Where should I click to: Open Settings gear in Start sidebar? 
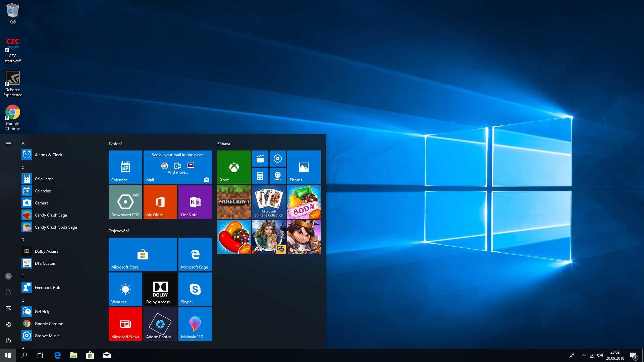[x=8, y=324]
